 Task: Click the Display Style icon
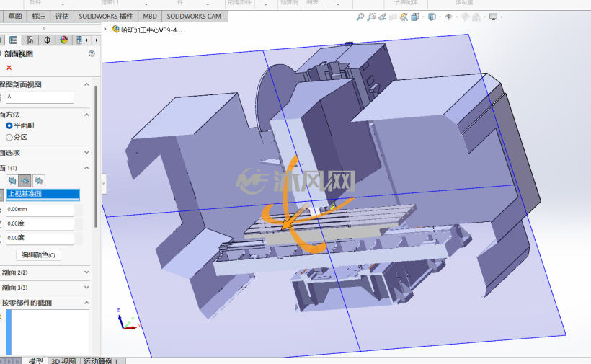432,17
